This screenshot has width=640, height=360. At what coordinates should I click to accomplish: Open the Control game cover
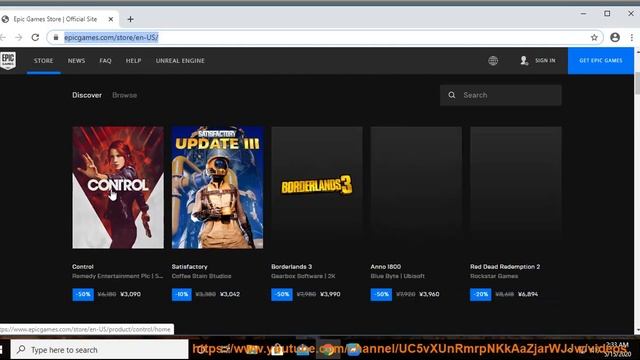pos(118,187)
